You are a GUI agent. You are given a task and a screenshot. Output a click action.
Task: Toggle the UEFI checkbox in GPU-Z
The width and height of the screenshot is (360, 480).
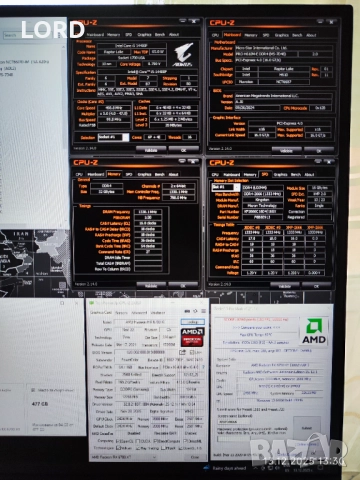192,353
